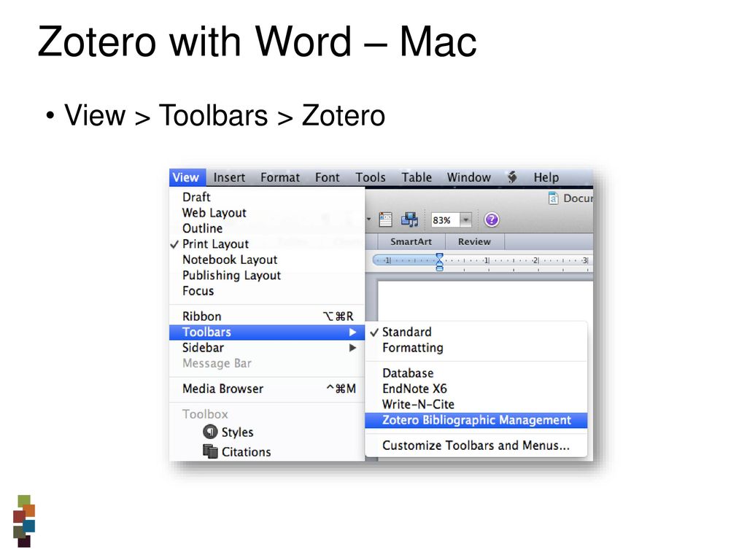747x560 pixels.
Task: Open the Window menu
Action: click(469, 178)
